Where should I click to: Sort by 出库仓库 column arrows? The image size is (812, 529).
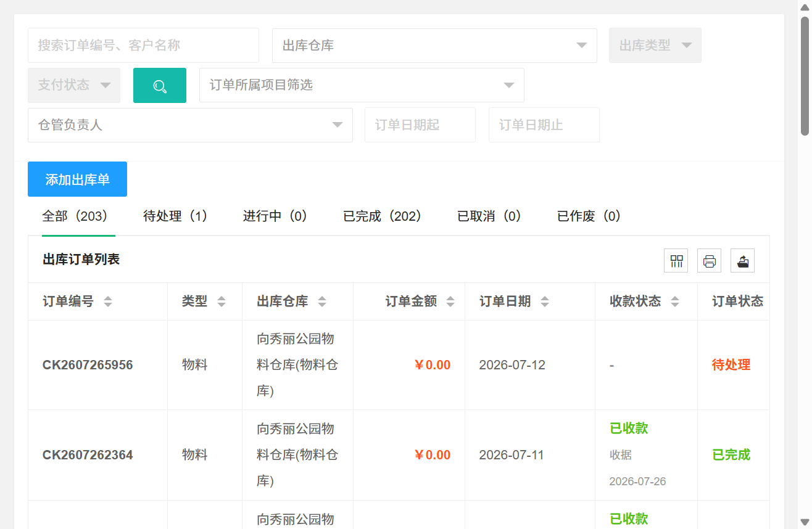(322, 301)
